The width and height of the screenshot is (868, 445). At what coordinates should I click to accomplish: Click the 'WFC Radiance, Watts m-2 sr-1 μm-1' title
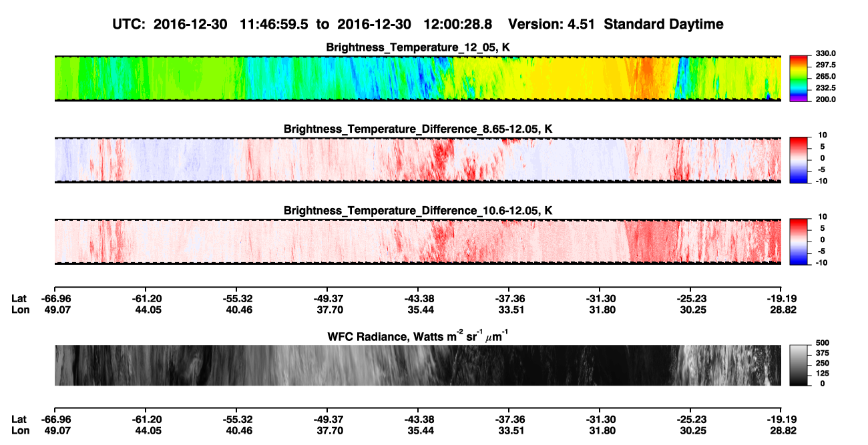pyautogui.click(x=418, y=336)
